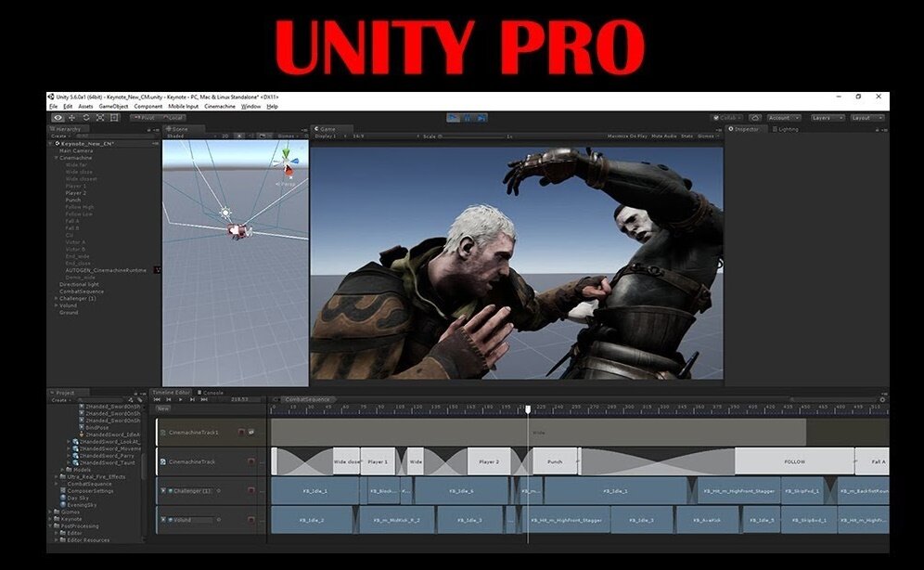Click the Timeline settings gear icon
This screenshot has height=570, width=924.
(x=882, y=399)
